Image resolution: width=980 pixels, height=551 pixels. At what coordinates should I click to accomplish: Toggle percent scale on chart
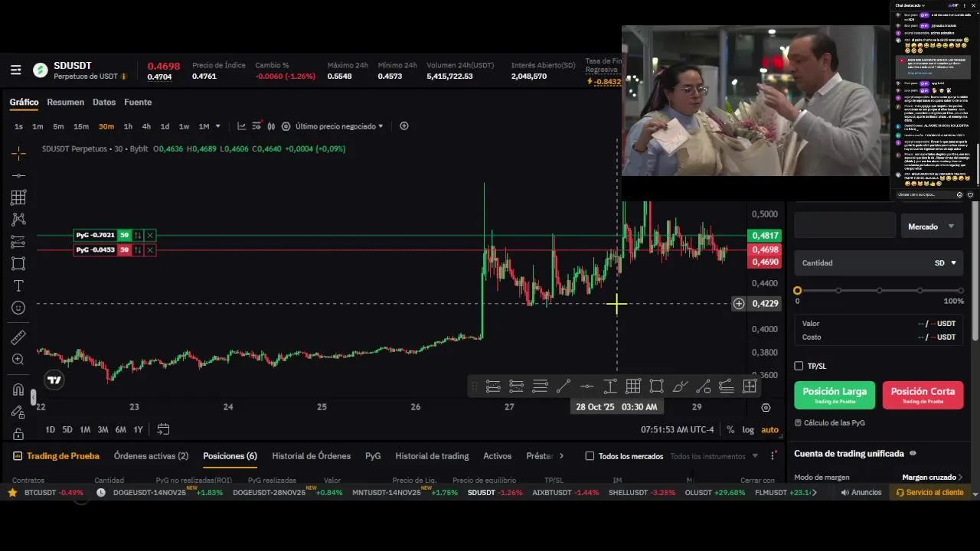(x=730, y=429)
